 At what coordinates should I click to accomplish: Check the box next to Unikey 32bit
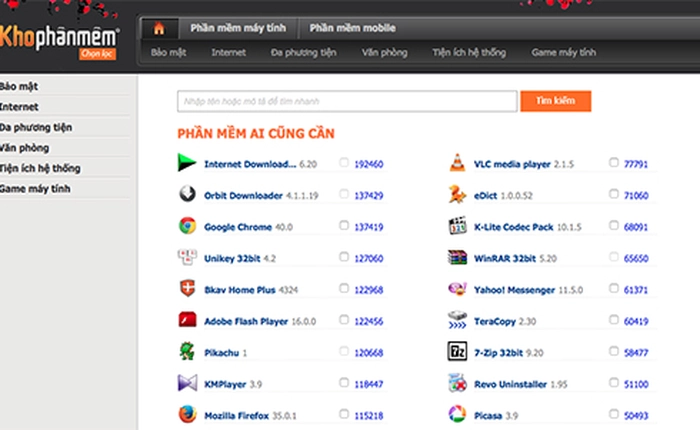[x=344, y=257]
